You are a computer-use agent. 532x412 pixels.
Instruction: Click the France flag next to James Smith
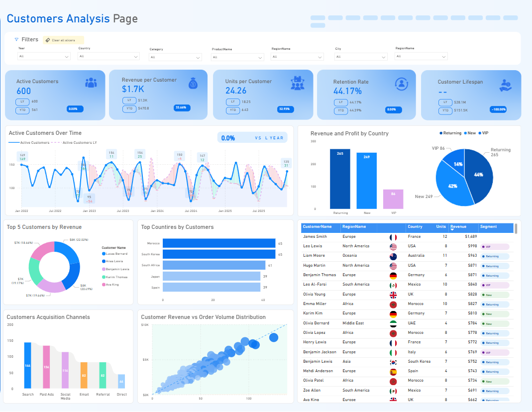point(393,237)
